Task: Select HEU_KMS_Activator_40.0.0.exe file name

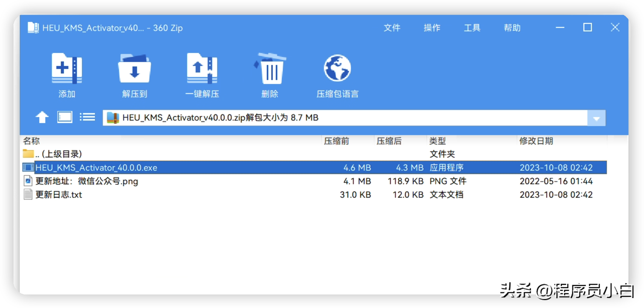Action: (96, 168)
